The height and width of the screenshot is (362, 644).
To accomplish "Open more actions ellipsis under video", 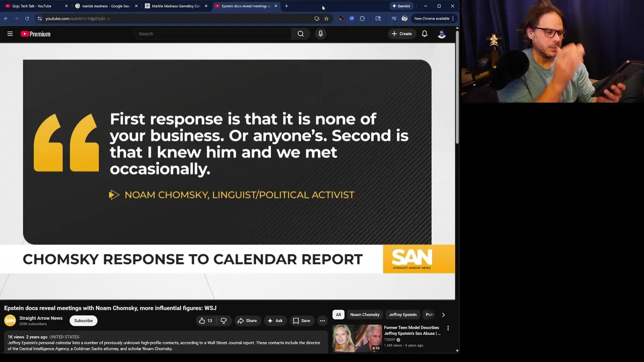I will click(323, 321).
